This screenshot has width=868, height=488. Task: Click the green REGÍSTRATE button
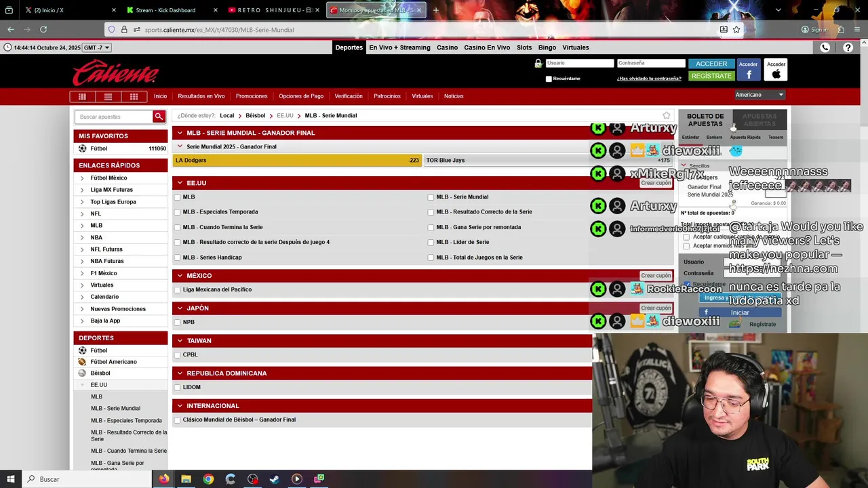pyautogui.click(x=711, y=76)
